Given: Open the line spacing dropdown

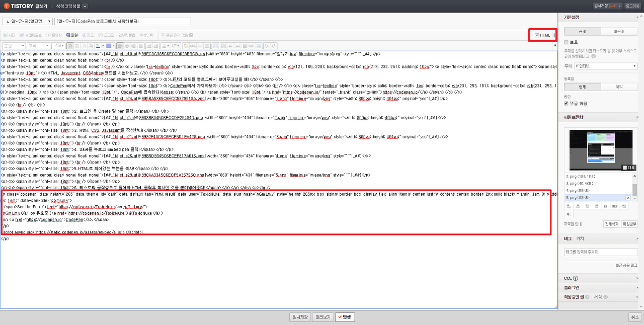Looking at the screenshot, I should (x=166, y=46).
